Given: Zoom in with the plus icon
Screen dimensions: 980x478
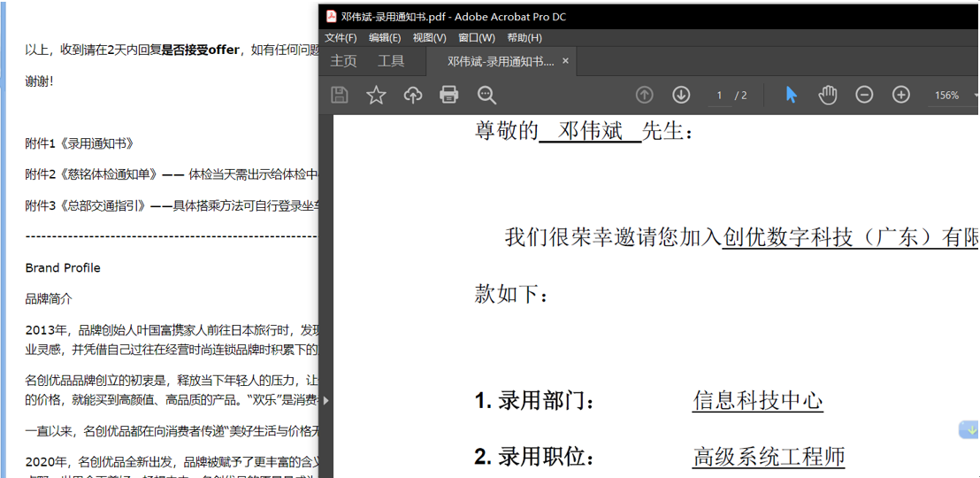Looking at the screenshot, I should click(900, 95).
